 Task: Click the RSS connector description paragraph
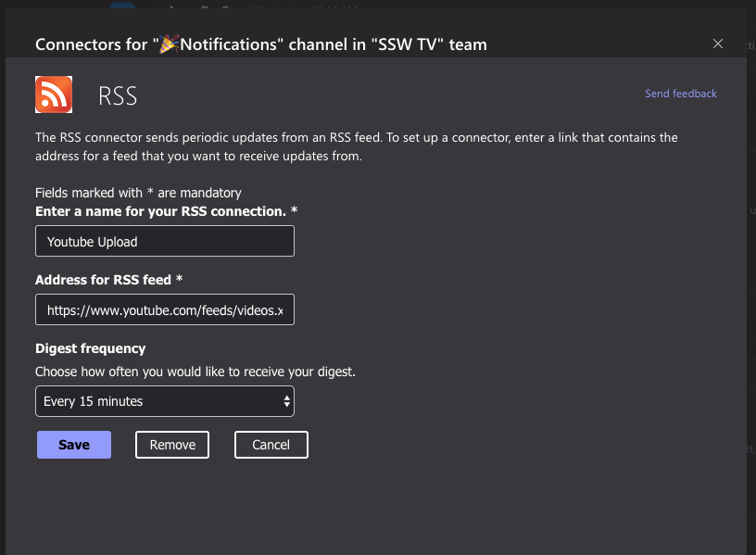pyautogui.click(x=356, y=146)
